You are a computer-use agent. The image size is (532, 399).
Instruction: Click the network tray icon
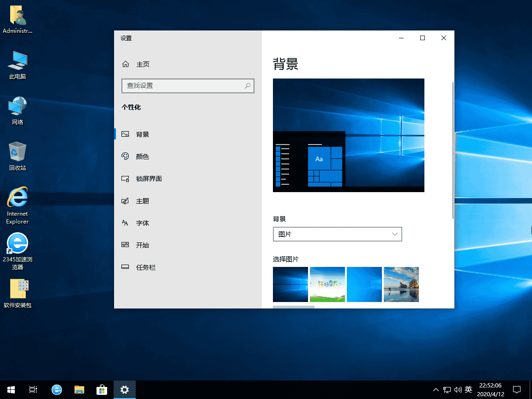click(x=447, y=390)
